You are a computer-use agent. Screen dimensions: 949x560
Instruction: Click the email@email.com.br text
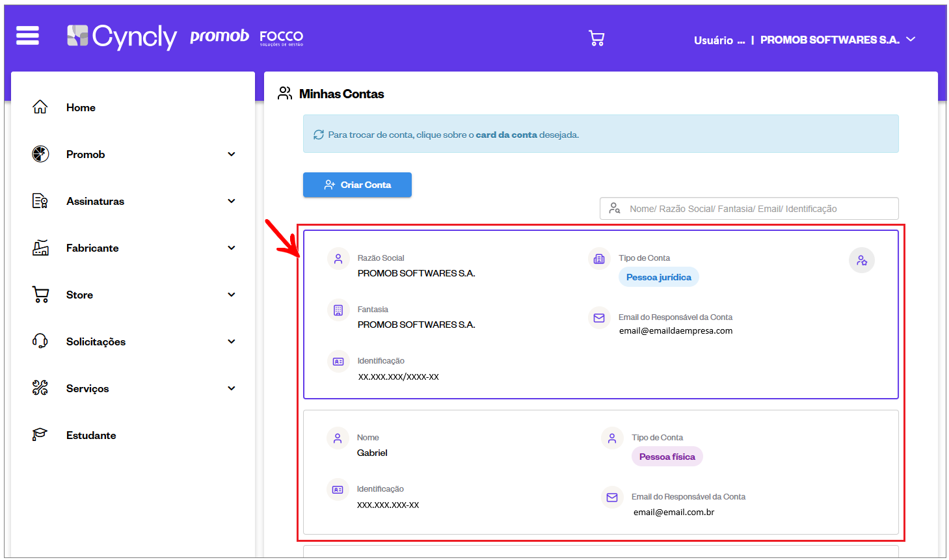tap(674, 512)
